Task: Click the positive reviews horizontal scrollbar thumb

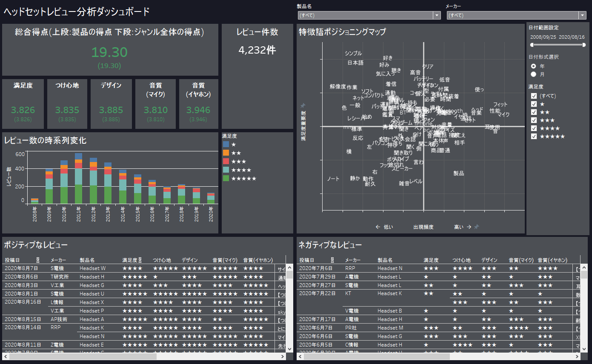Action: [x=83, y=356]
